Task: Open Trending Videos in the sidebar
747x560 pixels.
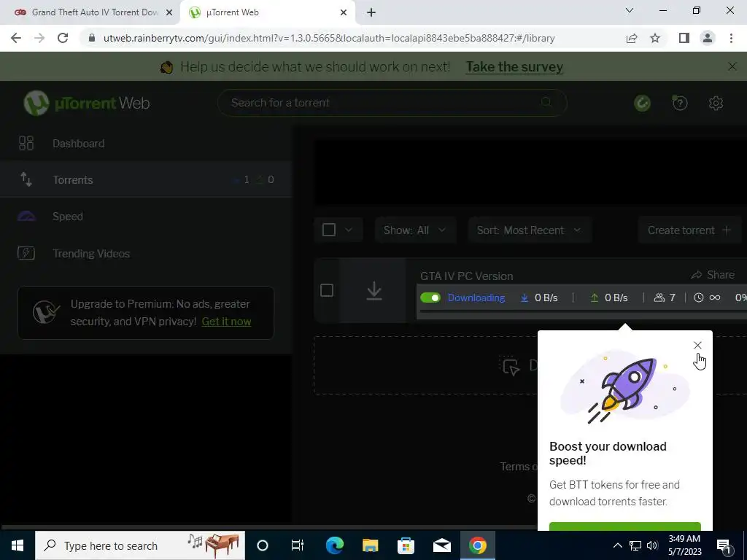Action: point(146,253)
